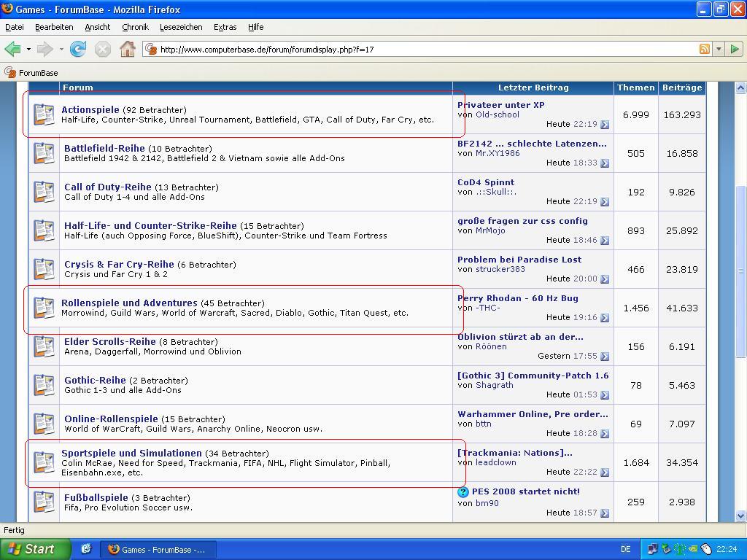Screen dimensions: 747x560
Task: Open the Lesezeichen menu
Action: 181,27
